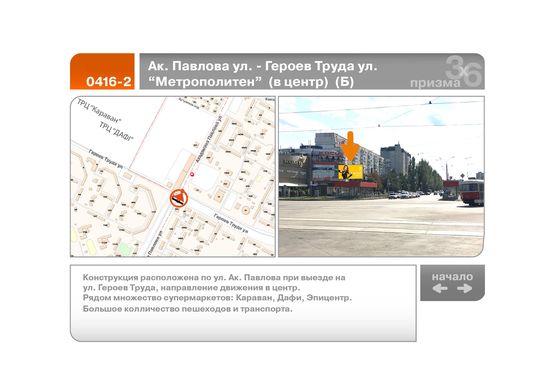
Task: Click ТРЦ "ДАФІ" label on map
Action: pos(116,131)
